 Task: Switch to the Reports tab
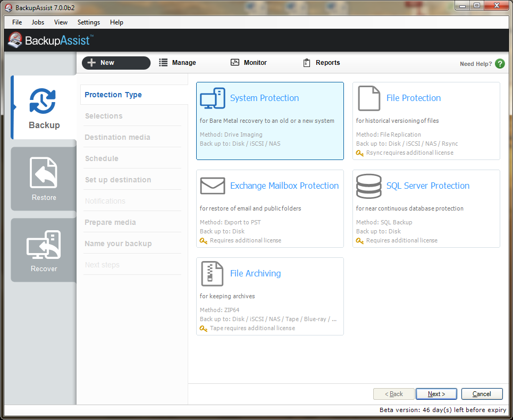322,63
